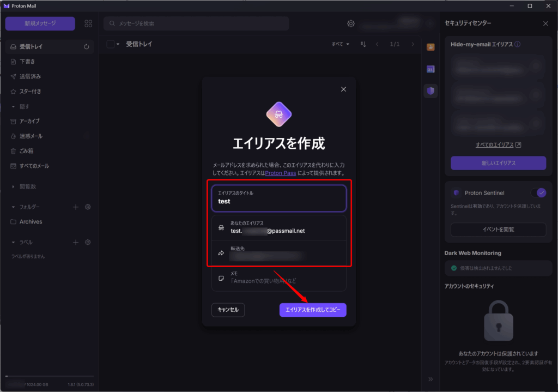Add a new folder with the plus icon
558x392 pixels.
pyautogui.click(x=75, y=207)
